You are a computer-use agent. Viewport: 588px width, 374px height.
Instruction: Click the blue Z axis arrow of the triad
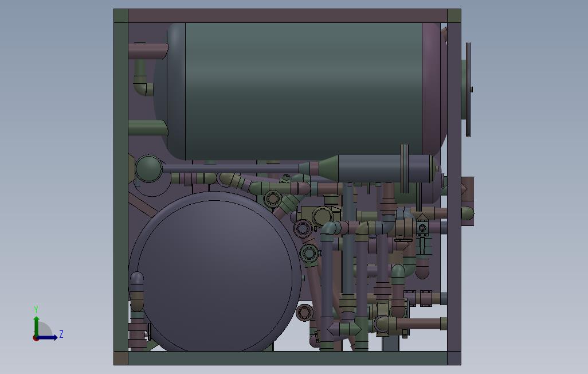tap(48, 338)
